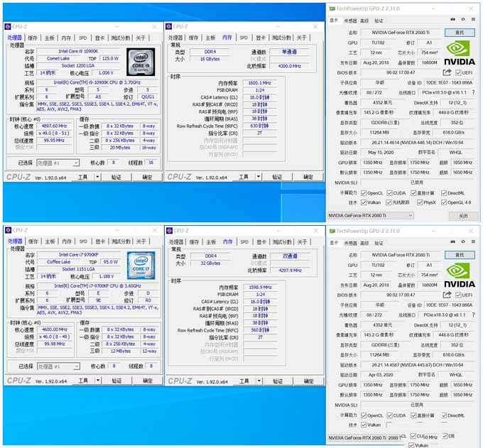Screen dimensions: 483x448
Task: Click the question mark beside PCIe x16 3.0 @ x16 1.1
Action: [472, 92]
